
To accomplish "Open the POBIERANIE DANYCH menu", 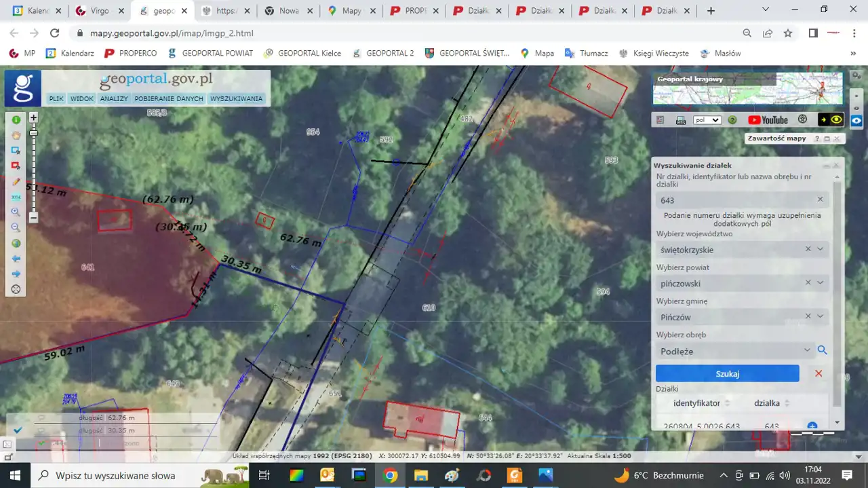I will (169, 99).
